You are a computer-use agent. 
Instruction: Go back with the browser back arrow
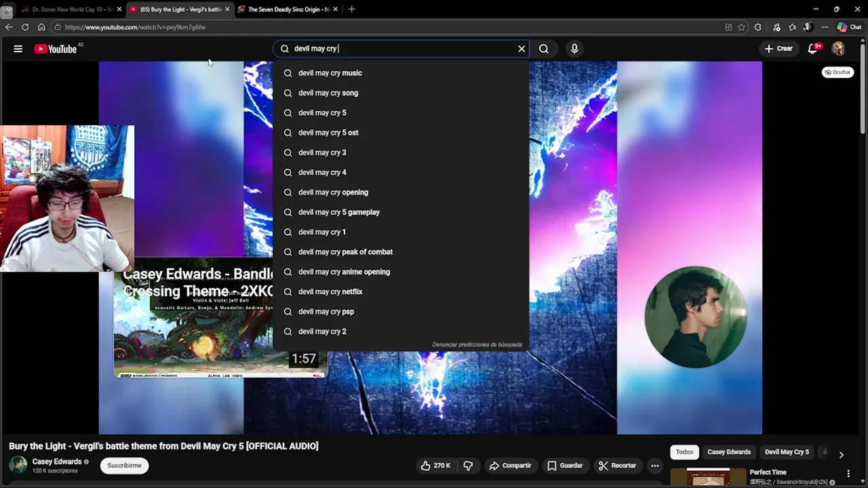pyautogui.click(x=9, y=27)
